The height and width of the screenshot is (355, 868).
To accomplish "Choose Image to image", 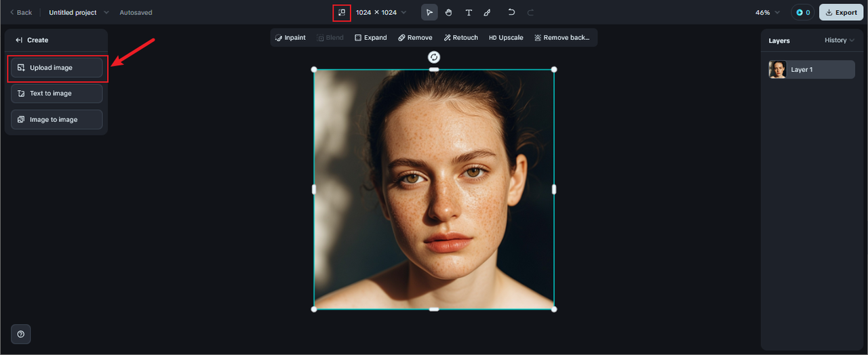I will 56,119.
